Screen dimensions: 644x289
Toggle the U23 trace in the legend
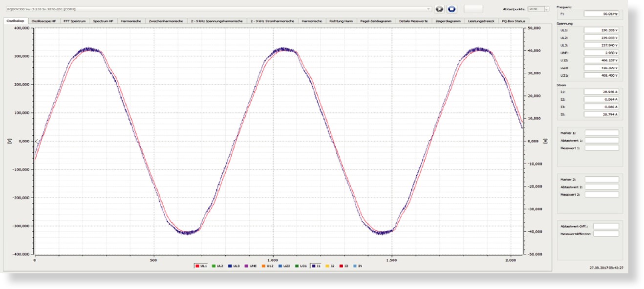(x=283, y=266)
